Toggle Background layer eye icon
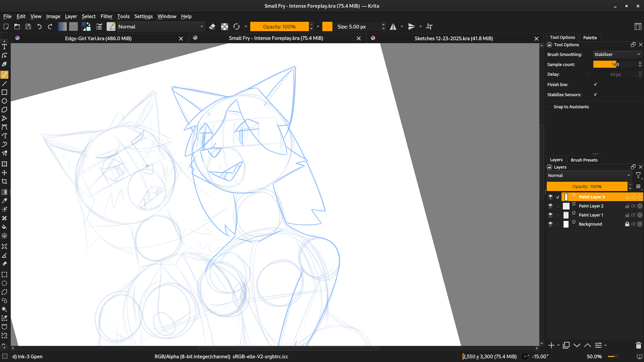 click(x=550, y=224)
